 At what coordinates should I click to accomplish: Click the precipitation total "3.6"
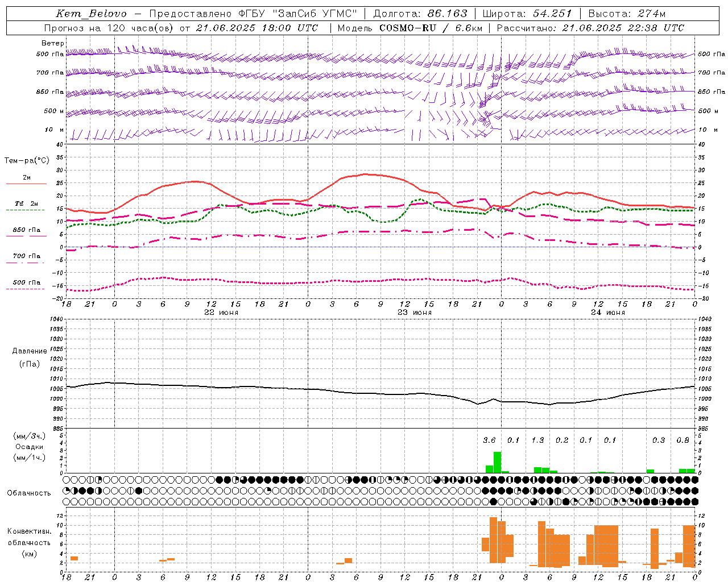(x=489, y=440)
